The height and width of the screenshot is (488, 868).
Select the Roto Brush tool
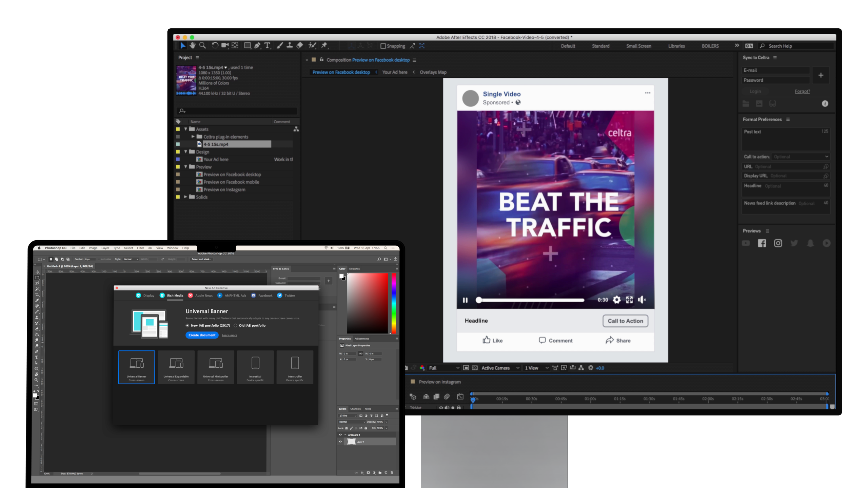(x=312, y=45)
